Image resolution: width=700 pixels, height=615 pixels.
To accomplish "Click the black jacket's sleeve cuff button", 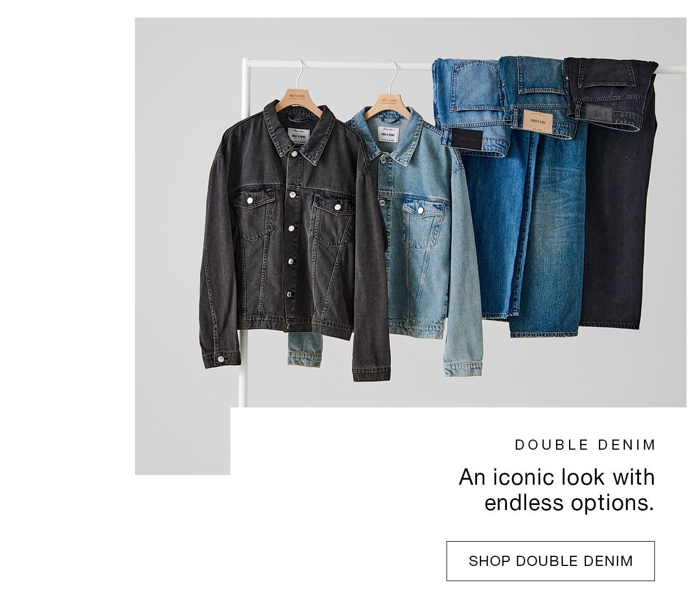I will [220, 359].
